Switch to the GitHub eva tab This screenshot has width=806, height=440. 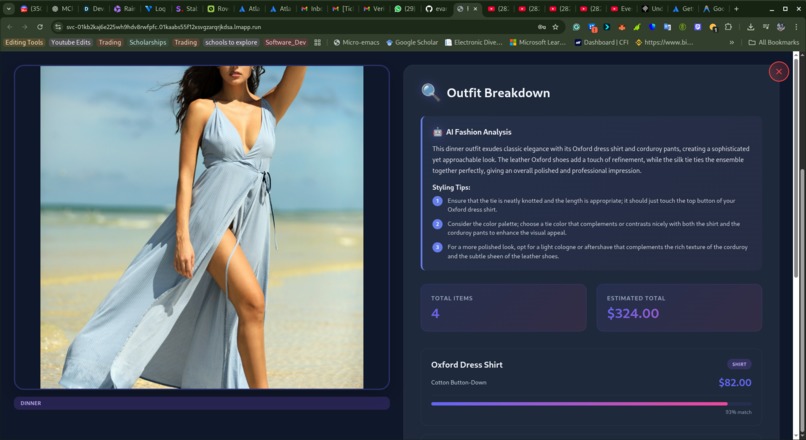click(436, 9)
